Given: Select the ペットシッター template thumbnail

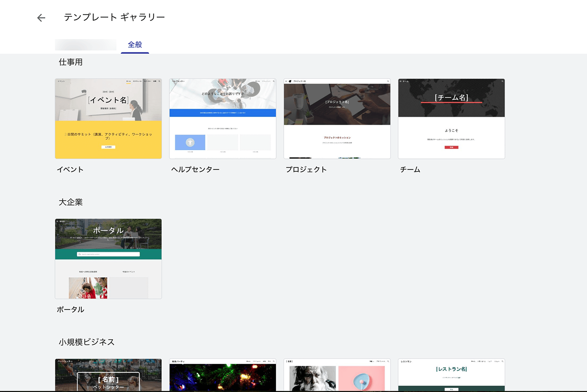Looking at the screenshot, I should 108,374.
